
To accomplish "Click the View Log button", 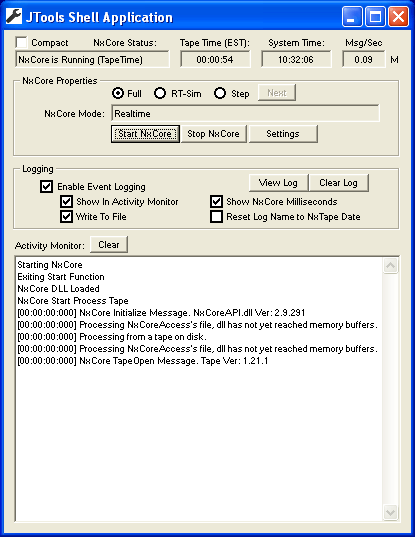I will tap(278, 183).
